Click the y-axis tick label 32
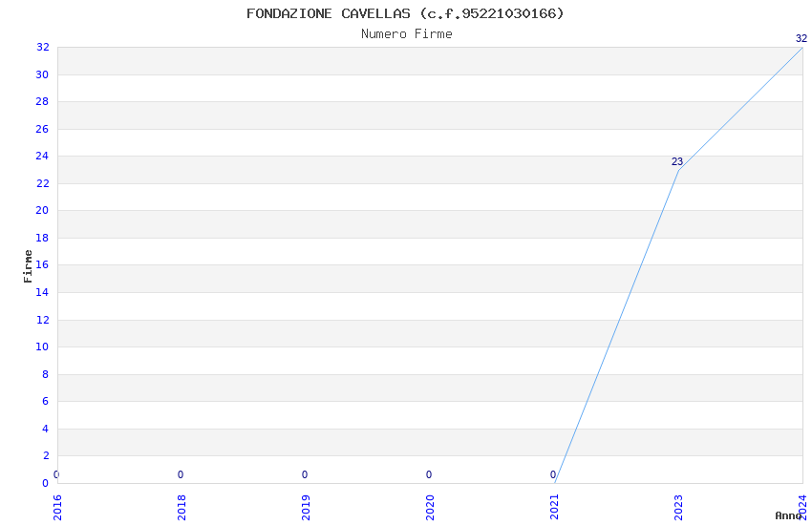812x525 pixels. [42, 47]
